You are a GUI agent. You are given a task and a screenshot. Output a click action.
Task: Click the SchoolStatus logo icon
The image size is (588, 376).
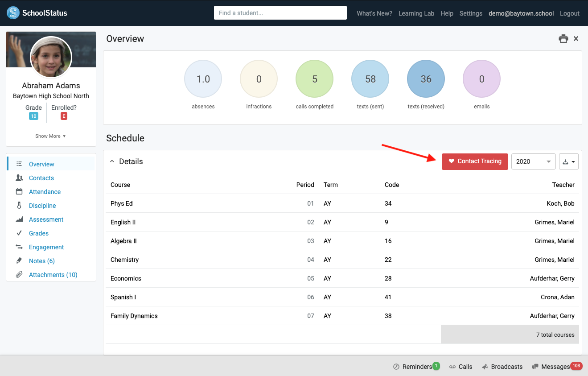pyautogui.click(x=13, y=13)
